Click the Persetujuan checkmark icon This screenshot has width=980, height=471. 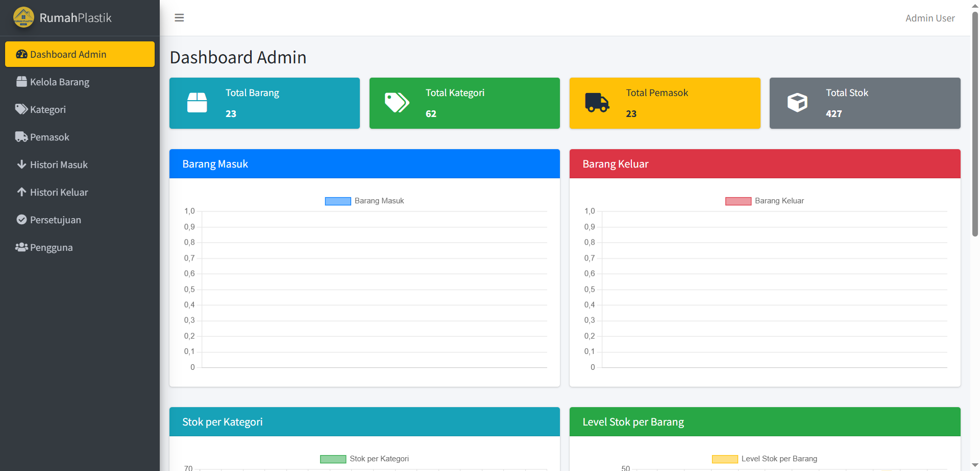tap(21, 220)
